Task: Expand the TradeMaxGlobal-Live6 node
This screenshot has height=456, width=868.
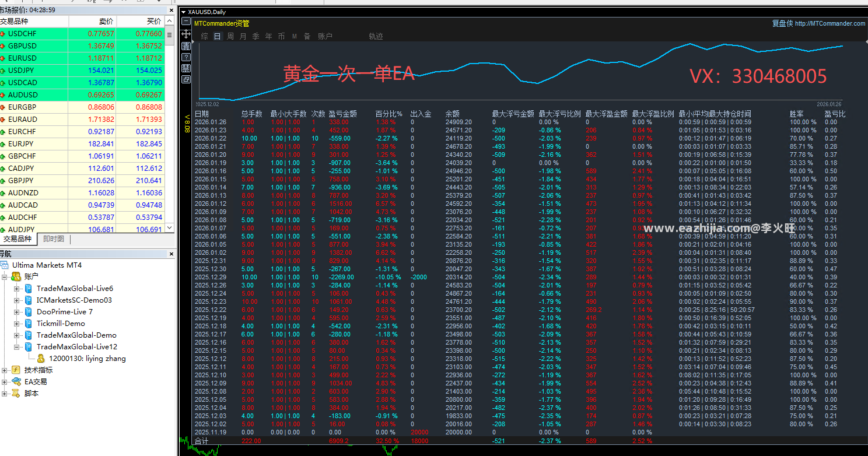Action: [16, 289]
